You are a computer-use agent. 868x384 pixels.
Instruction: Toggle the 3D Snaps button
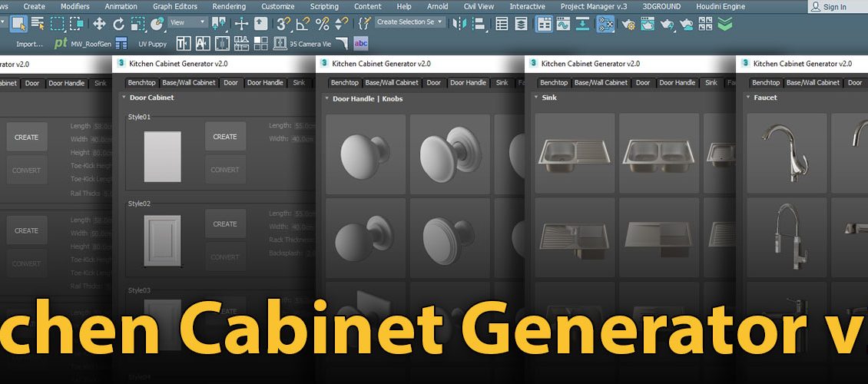pos(283,23)
